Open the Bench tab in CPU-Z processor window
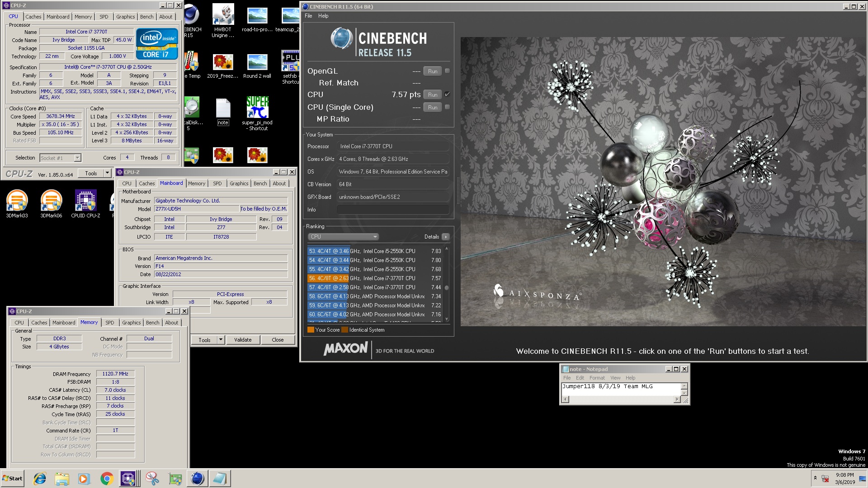Viewport: 868px width, 488px height. (x=146, y=17)
